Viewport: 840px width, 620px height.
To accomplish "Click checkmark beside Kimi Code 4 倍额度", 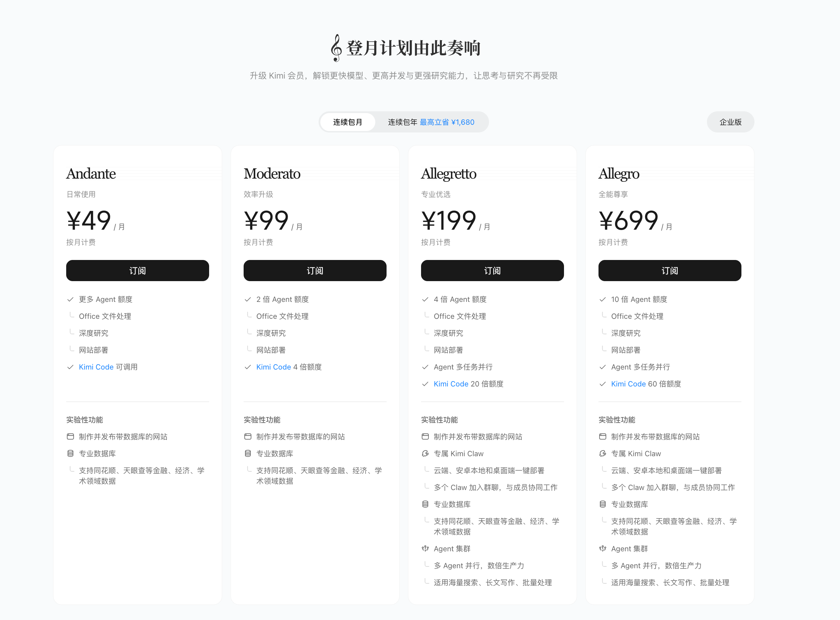I will click(247, 367).
